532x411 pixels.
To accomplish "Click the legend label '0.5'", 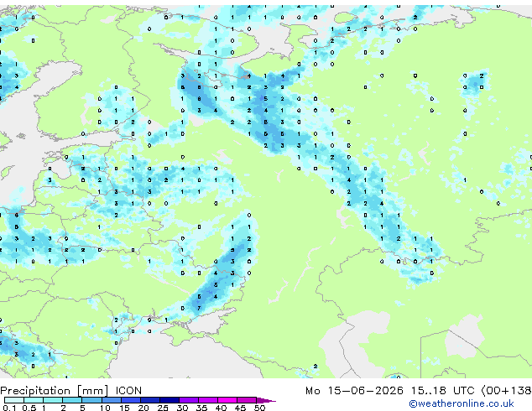I will [x=29, y=408].
